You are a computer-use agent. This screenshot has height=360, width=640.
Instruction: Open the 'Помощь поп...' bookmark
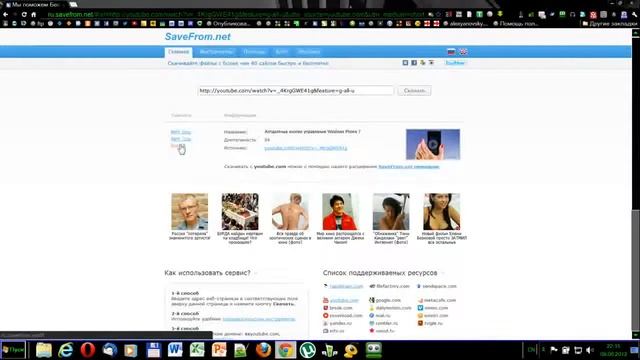click(516, 24)
